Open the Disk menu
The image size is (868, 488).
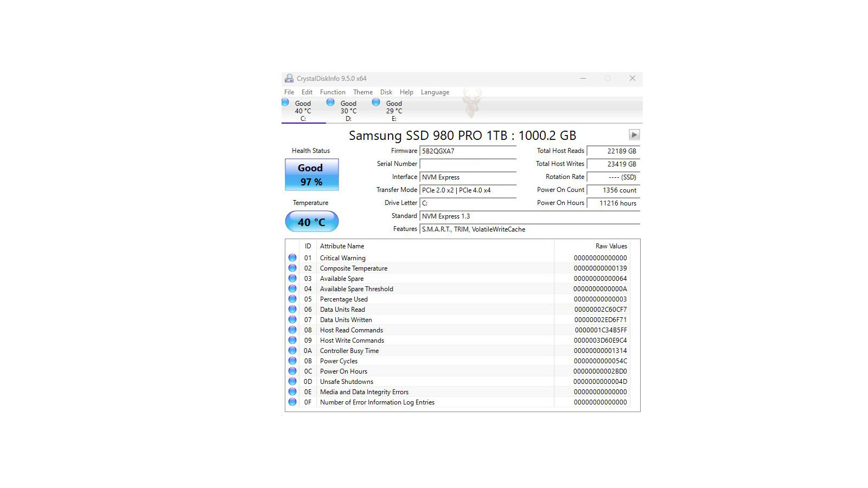point(386,92)
